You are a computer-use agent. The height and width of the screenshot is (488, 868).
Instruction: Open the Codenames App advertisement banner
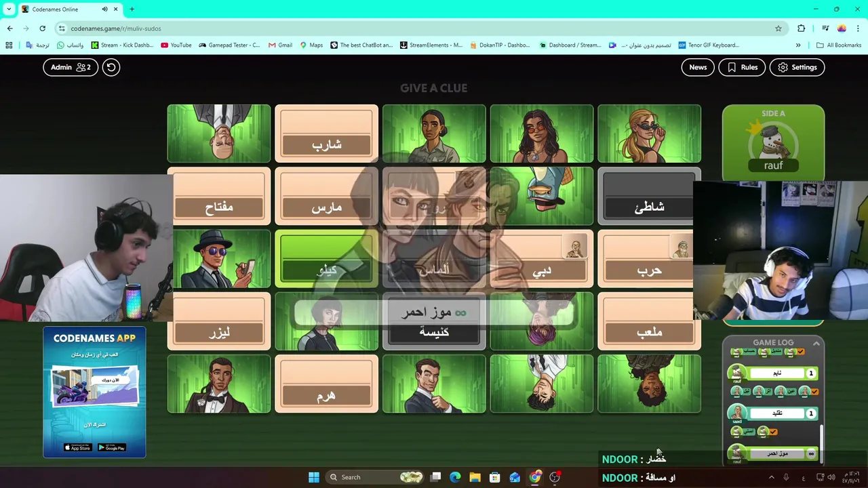coord(94,392)
